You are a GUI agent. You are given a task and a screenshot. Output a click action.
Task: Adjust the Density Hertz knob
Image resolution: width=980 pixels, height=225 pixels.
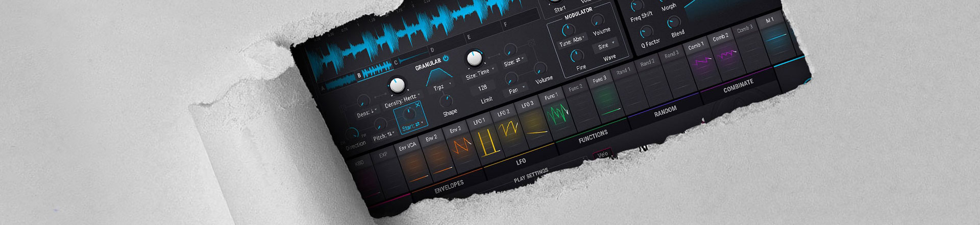coord(397,85)
